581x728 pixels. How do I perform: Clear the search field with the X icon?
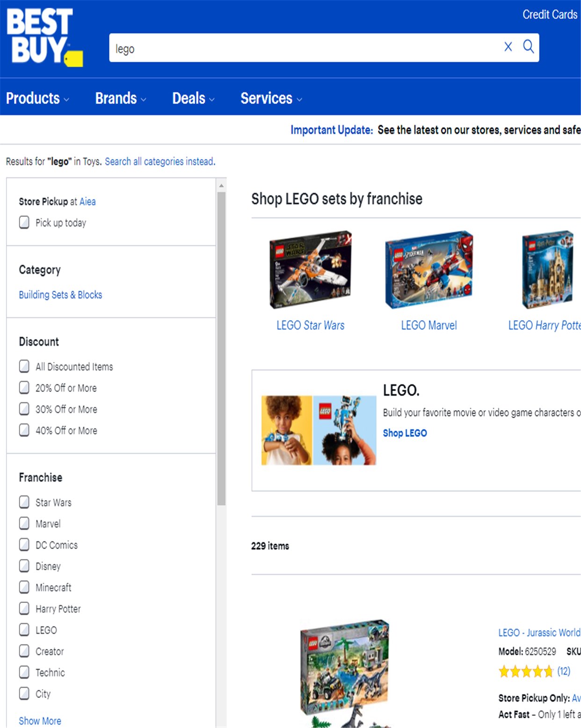(508, 46)
